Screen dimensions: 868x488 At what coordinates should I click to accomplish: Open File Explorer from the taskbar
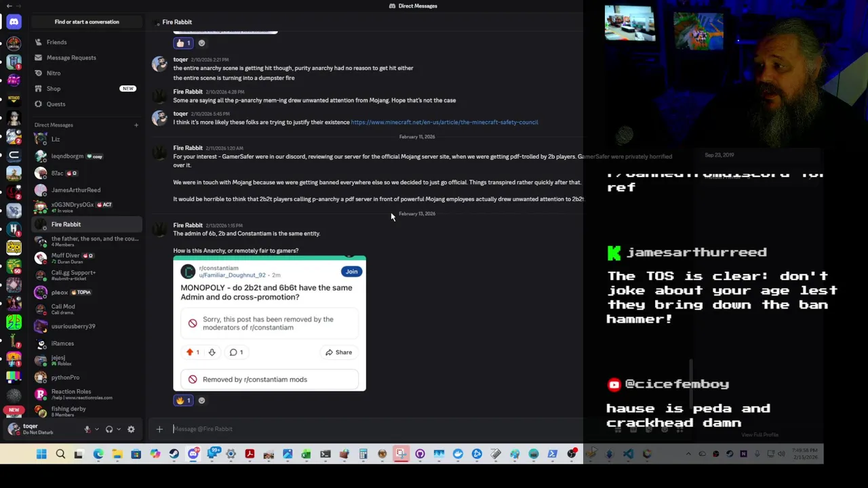[x=117, y=454]
